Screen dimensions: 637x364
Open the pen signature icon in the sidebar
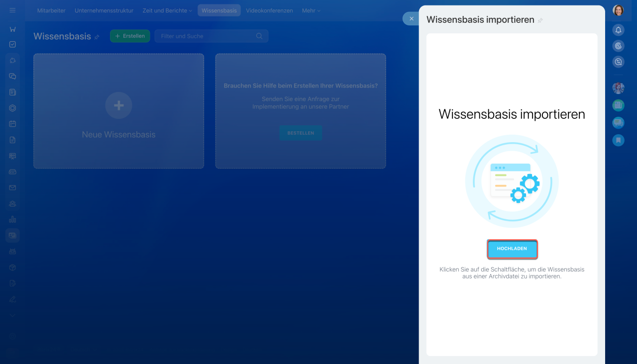[12, 299]
